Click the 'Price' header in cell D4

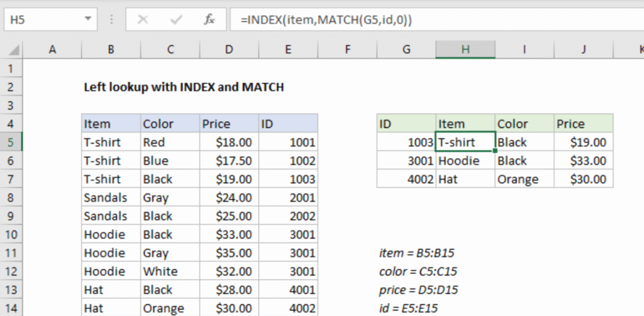click(229, 124)
